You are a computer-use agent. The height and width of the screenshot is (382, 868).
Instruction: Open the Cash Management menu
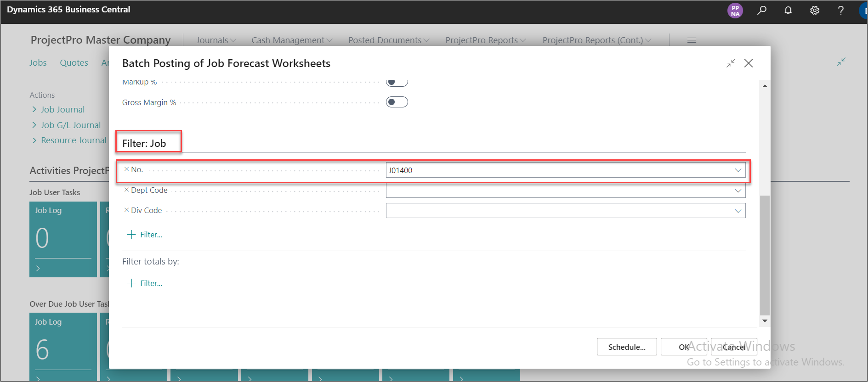click(291, 40)
